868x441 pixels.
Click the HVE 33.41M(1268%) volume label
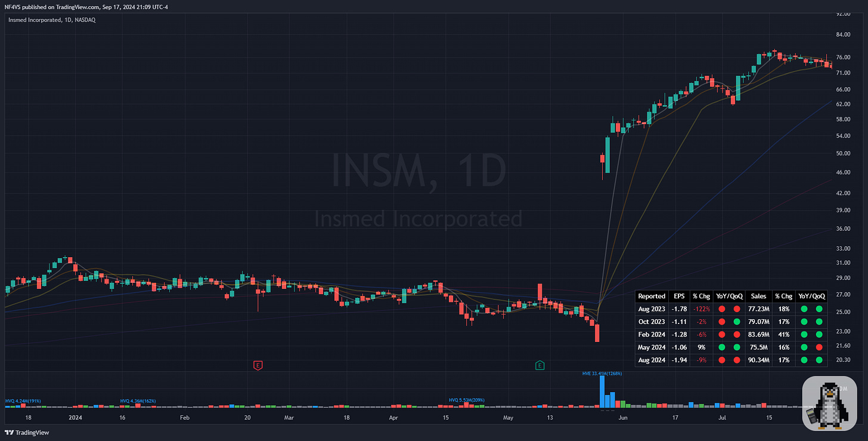(602, 373)
